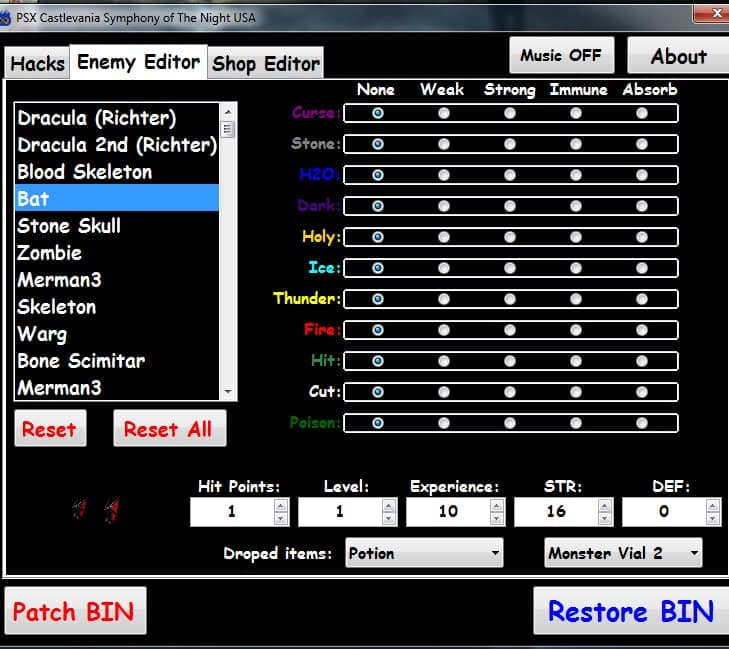This screenshot has height=649, width=729.
Task: Open the Monster Vial 2 dropdown
Action: tap(623, 553)
